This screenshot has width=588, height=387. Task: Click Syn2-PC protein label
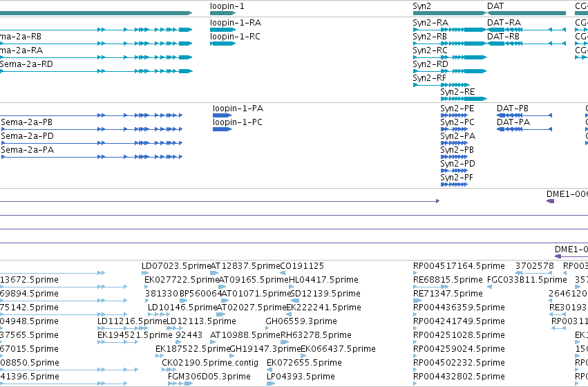tap(457, 122)
